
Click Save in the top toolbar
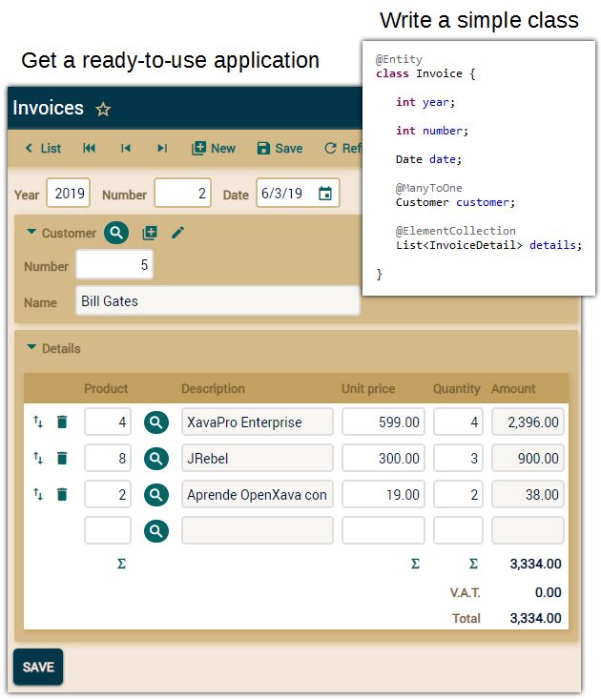[x=280, y=148]
